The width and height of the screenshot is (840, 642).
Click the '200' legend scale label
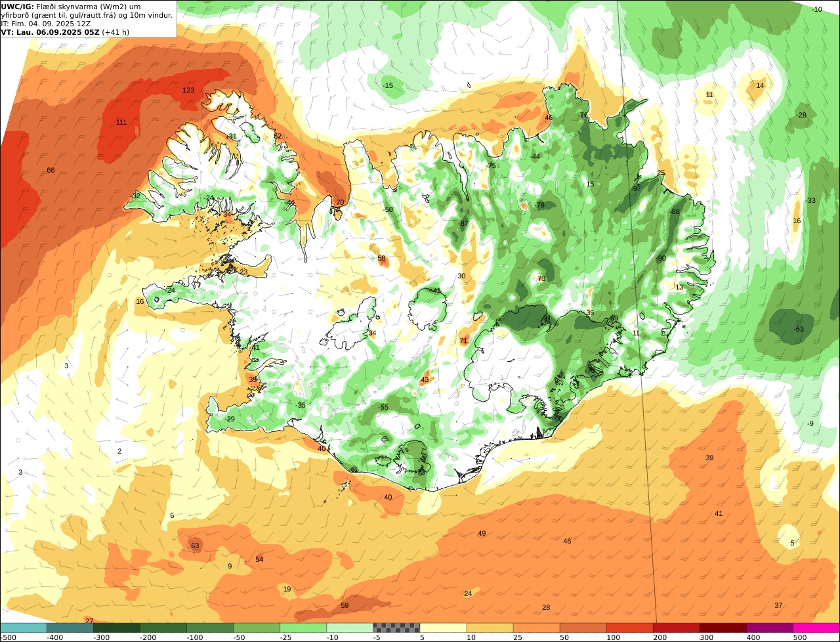(x=660, y=637)
